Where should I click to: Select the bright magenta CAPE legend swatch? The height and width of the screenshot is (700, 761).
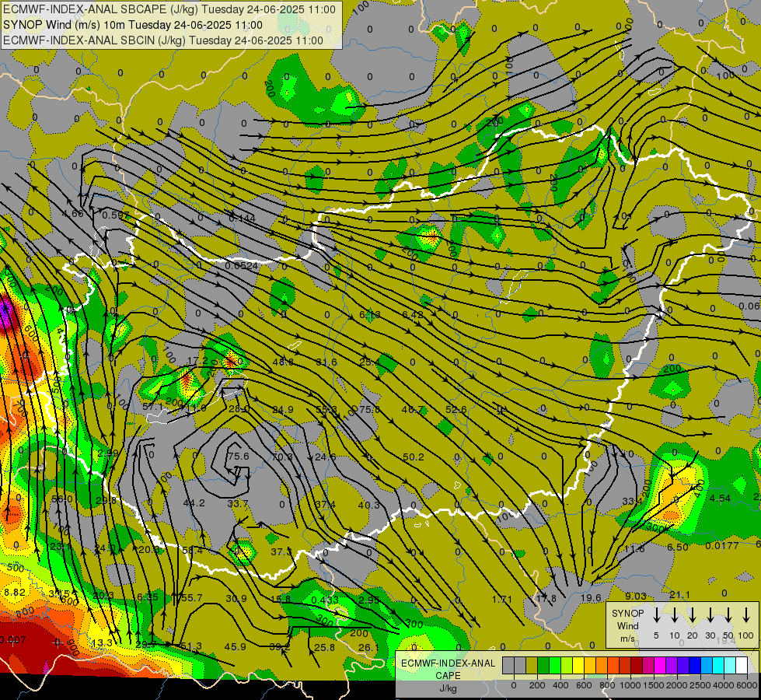pos(660,666)
